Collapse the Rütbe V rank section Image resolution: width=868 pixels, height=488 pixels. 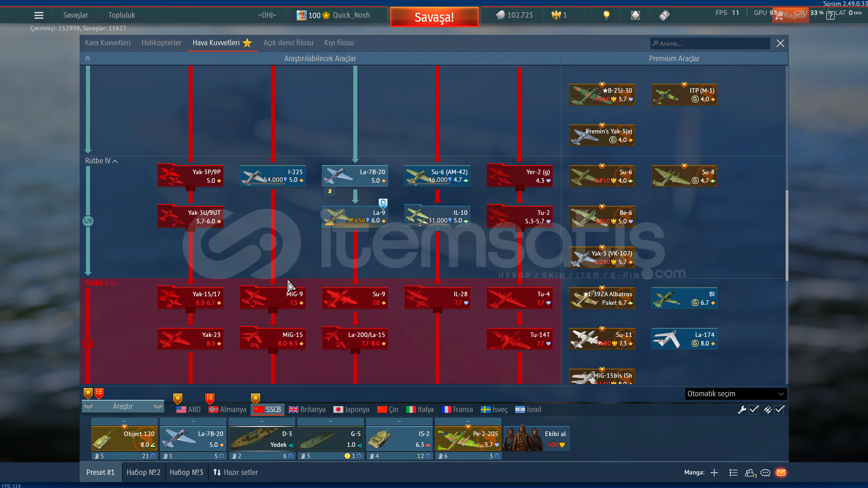point(100,283)
